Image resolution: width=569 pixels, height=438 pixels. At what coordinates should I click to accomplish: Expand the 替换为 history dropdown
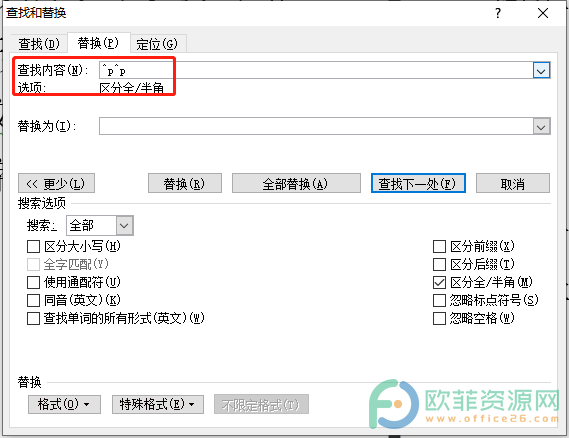(541, 126)
